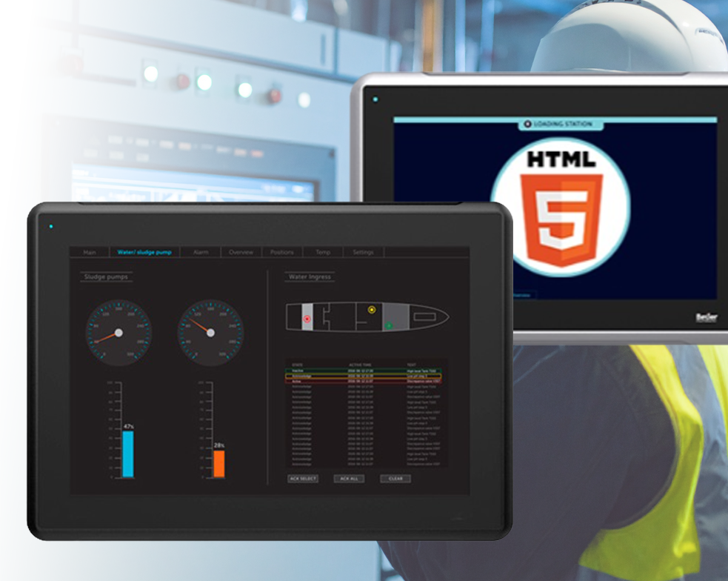
Task: Click the ACK SELECT button
Action: click(303, 478)
